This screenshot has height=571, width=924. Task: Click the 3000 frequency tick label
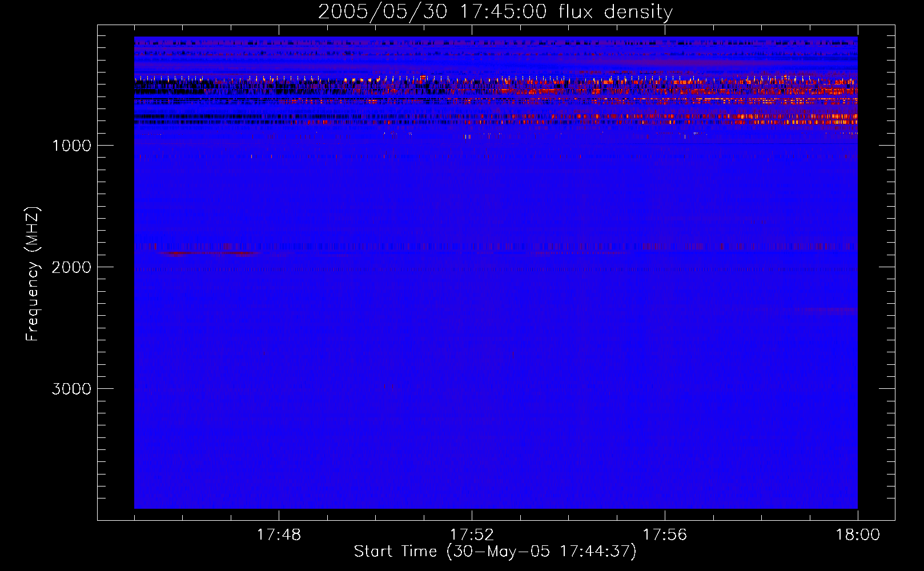point(71,389)
